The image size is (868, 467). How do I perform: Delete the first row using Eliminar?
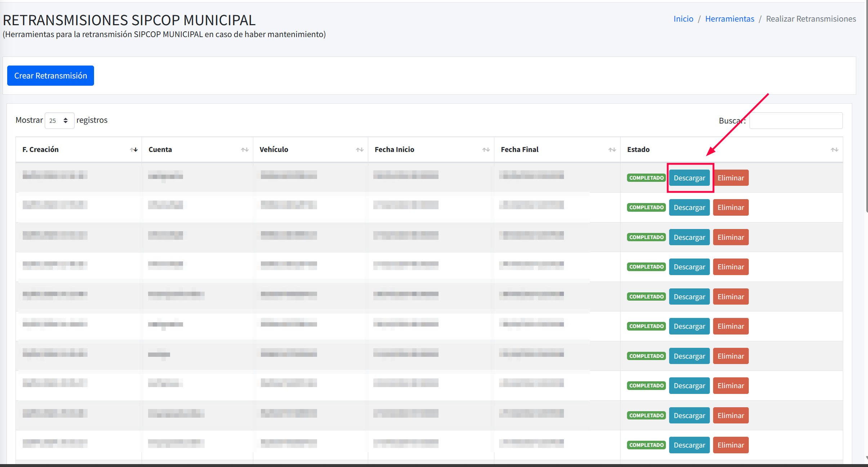click(730, 178)
